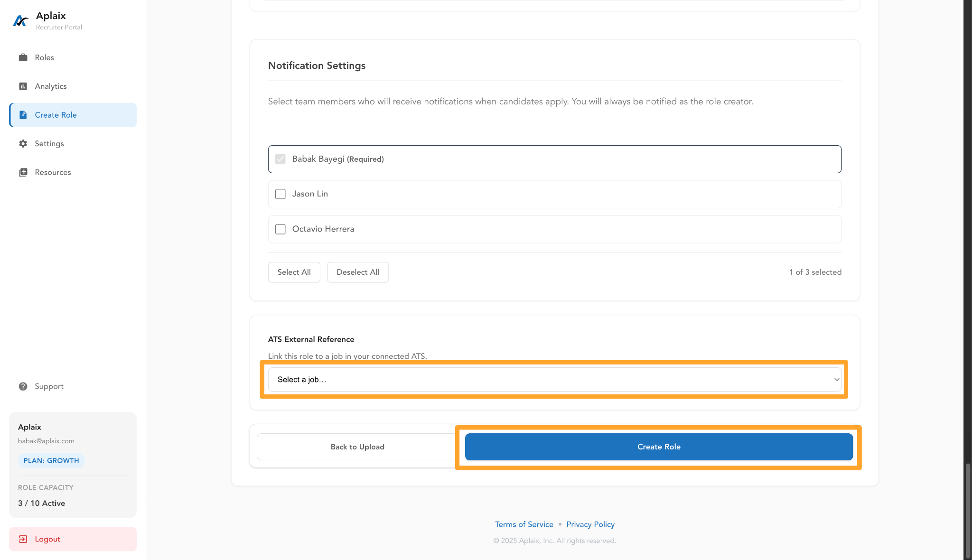
Task: Open Privacy Policy link
Action: pyautogui.click(x=590, y=524)
